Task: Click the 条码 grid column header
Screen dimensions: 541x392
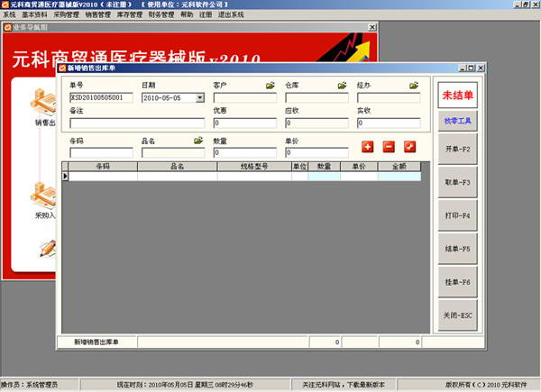Action: coord(103,167)
